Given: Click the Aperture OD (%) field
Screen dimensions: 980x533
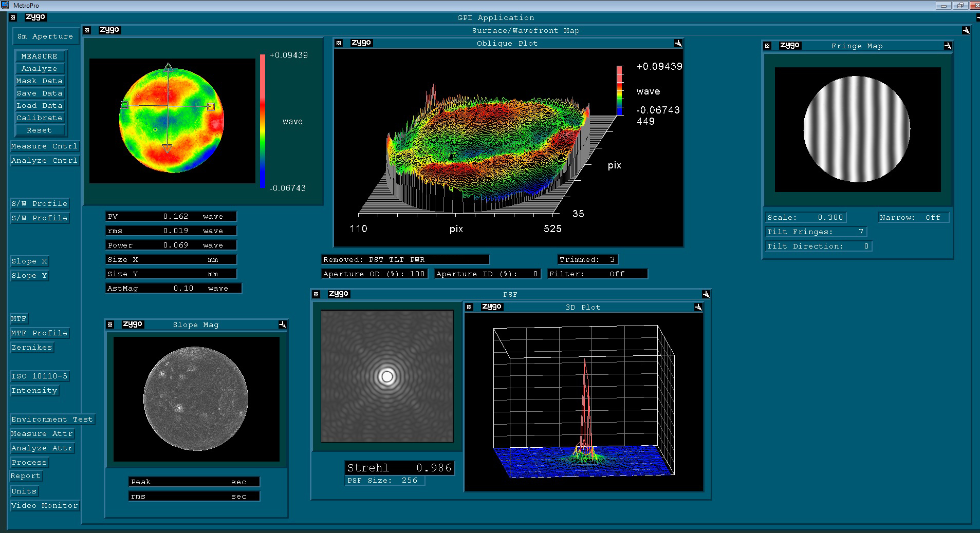Looking at the screenshot, I should (x=374, y=274).
